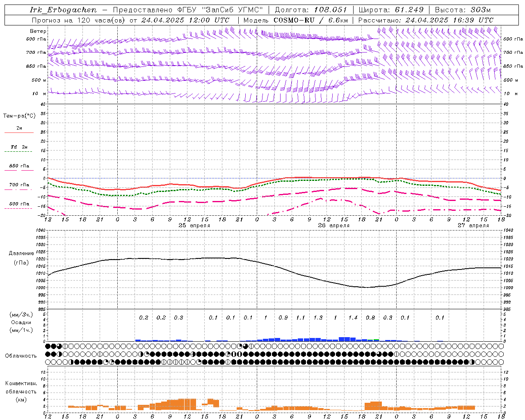Click the Облачность cloudiness label
Image resolution: width=525 pixels, height=420 pixels.
coord(21,356)
